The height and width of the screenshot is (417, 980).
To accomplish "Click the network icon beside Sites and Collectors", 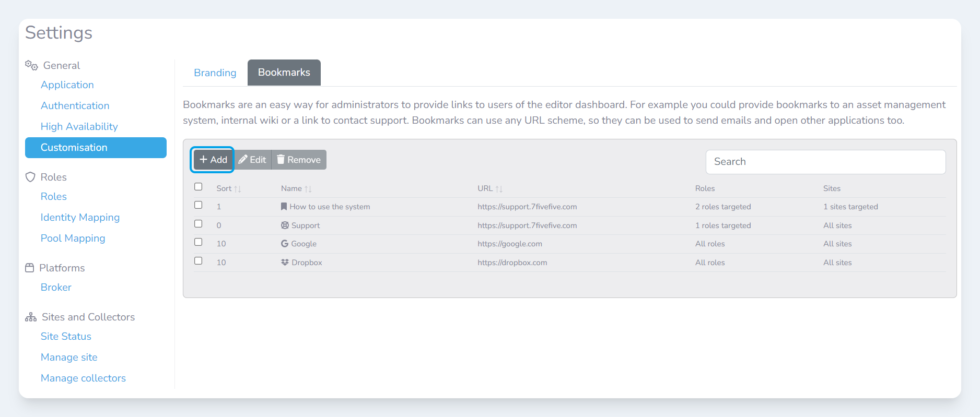I will coord(31,317).
